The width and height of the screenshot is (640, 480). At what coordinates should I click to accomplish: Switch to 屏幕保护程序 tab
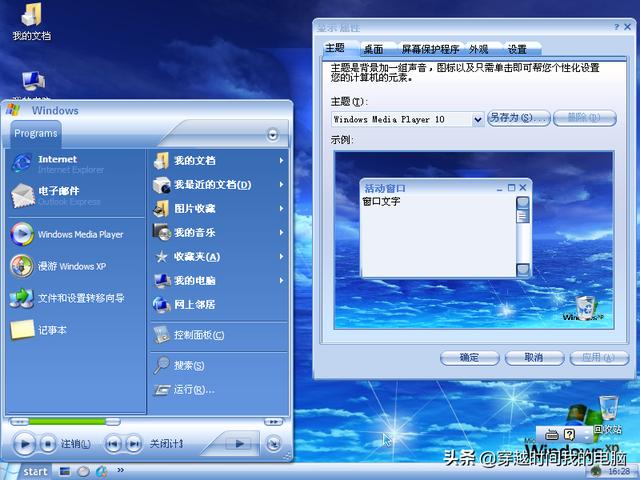click(430, 49)
